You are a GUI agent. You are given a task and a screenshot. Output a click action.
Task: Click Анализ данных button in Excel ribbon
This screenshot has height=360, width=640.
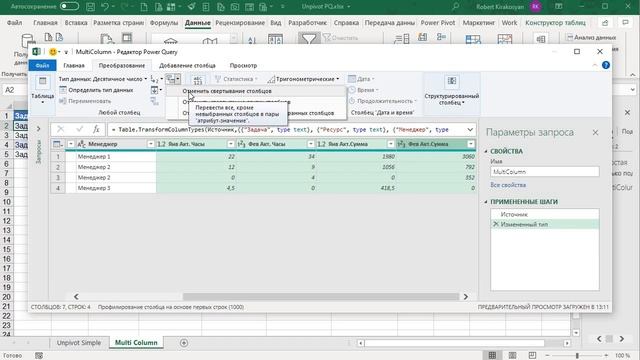tap(591, 38)
